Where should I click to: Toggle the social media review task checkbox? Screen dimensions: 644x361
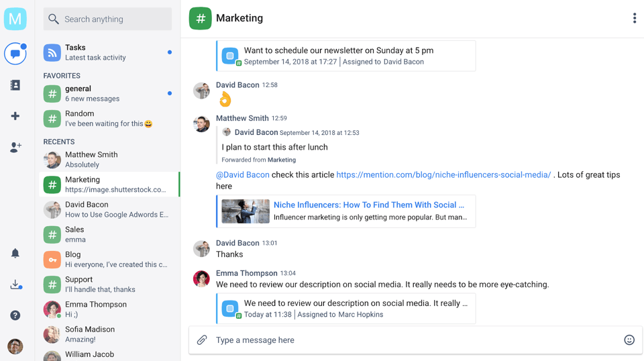(230, 309)
